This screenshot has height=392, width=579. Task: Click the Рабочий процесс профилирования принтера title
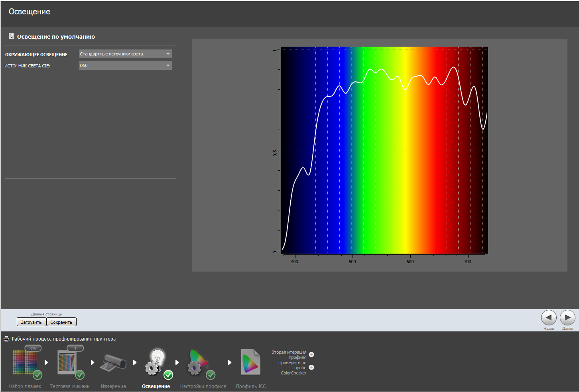(64, 339)
